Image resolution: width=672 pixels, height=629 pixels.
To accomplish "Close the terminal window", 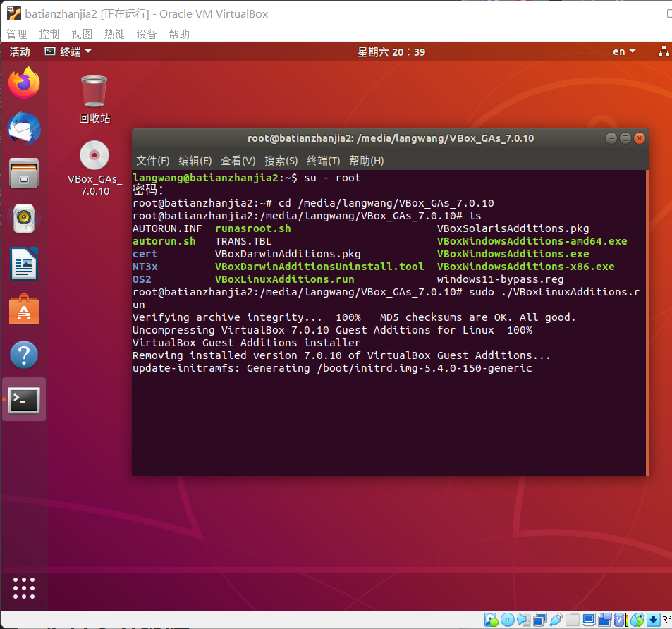I will click(x=640, y=138).
